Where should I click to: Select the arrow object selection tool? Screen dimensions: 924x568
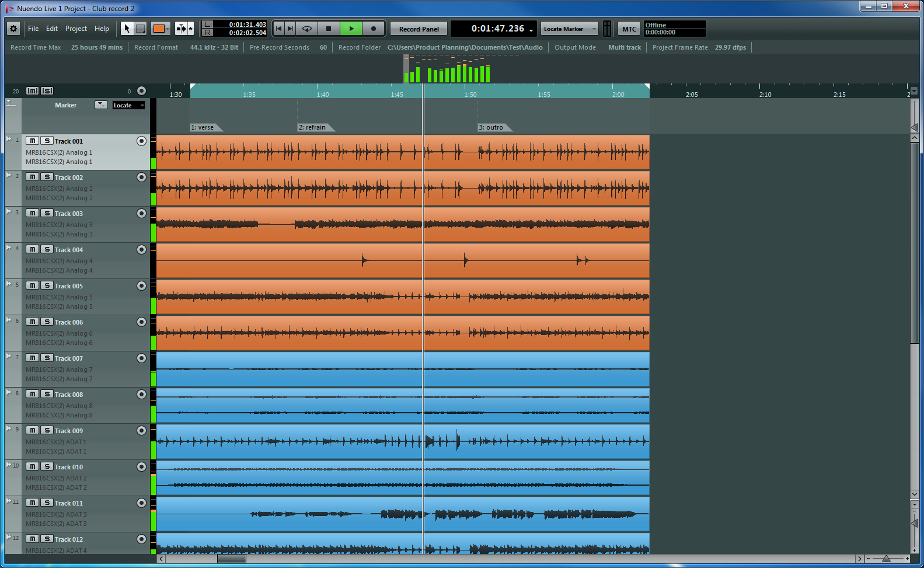(127, 29)
